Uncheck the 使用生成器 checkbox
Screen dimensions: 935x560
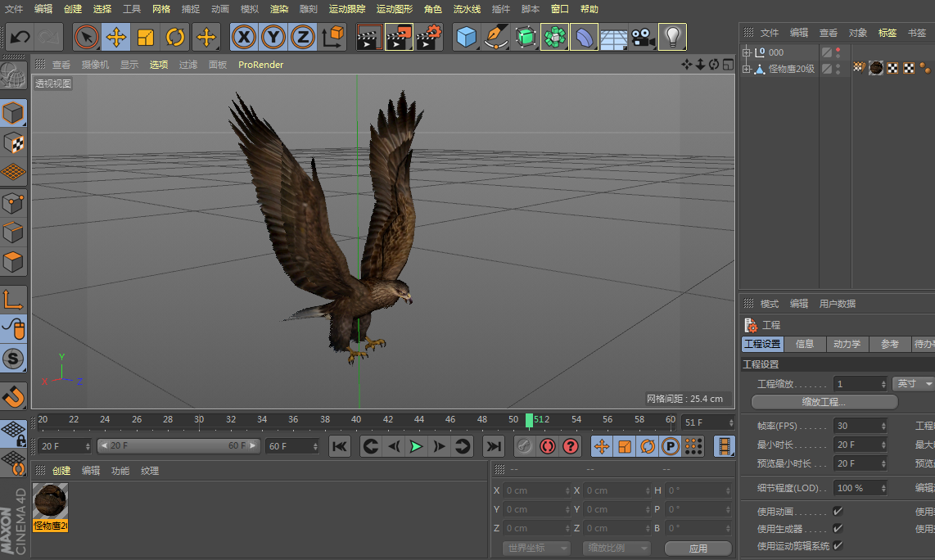838,528
